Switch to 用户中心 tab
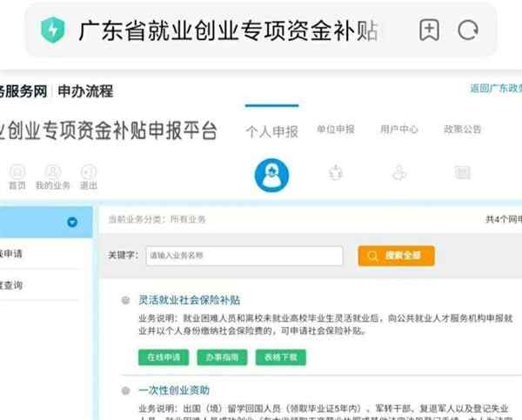This screenshot has height=420, width=522. point(399,129)
